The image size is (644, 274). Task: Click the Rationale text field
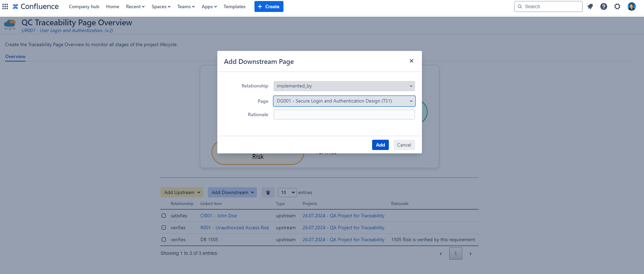[344, 115]
